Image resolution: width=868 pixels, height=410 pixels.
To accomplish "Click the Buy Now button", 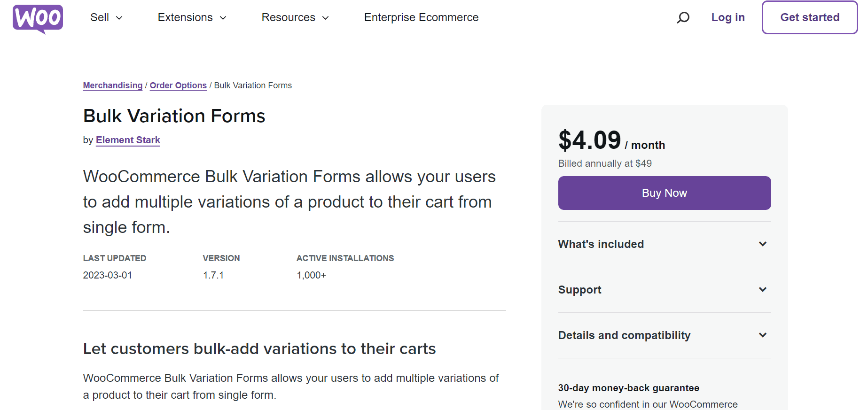I will tap(664, 193).
